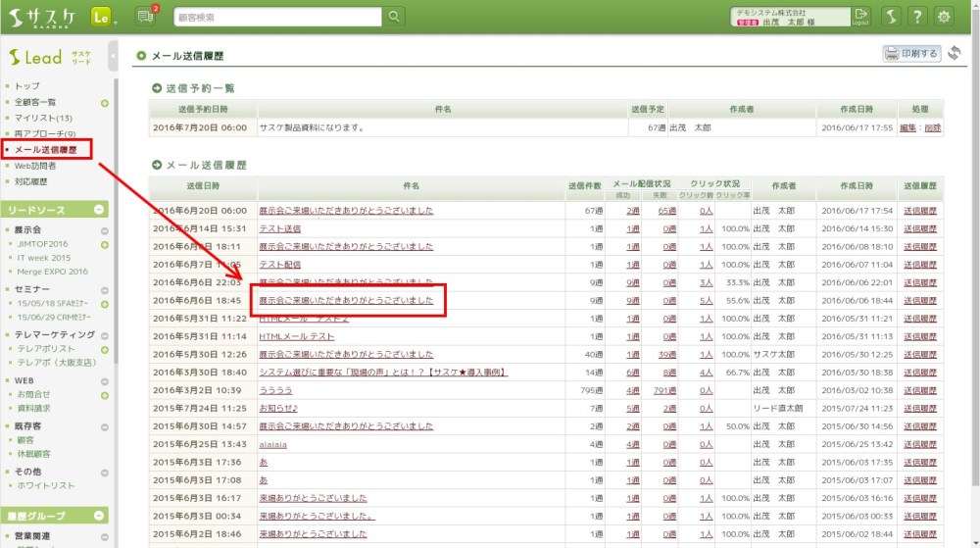Click the Logout icon
This screenshot has height=548, width=980.
click(x=860, y=16)
